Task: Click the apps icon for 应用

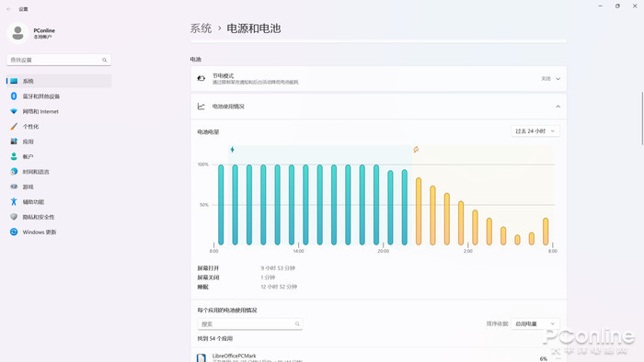Action: pyautogui.click(x=14, y=141)
